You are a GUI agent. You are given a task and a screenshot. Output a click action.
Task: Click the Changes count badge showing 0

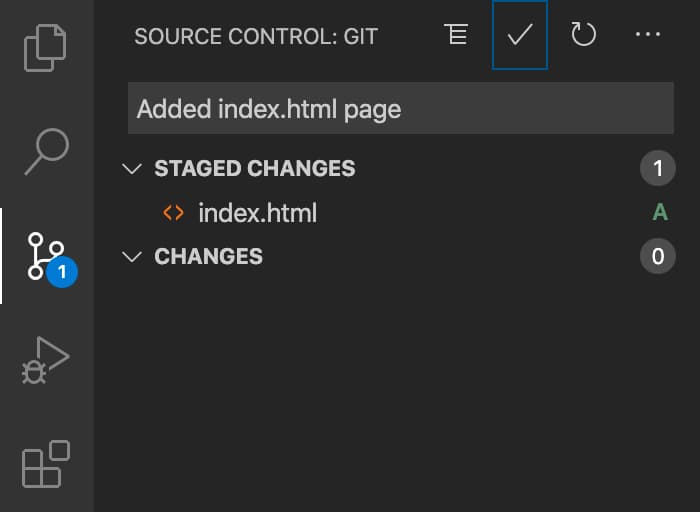[x=658, y=256]
